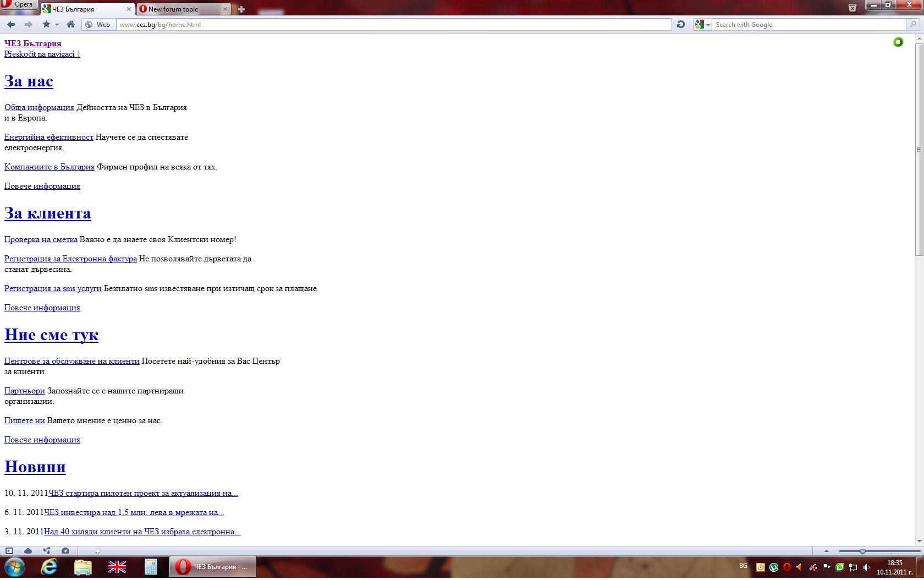Click the Opera Unite icon in status bar

47,551
